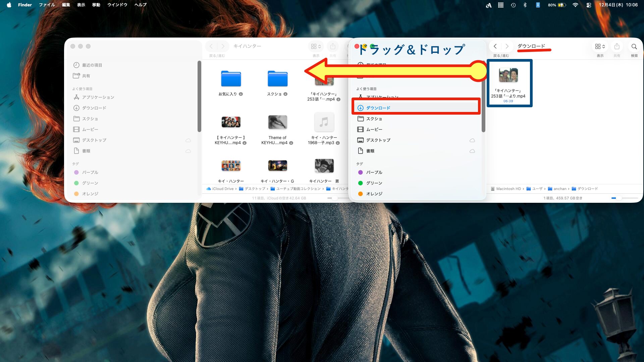Click the Bluetooth icon in menu bar
Image resolution: width=644 pixels, height=362 pixels.
coord(525,5)
